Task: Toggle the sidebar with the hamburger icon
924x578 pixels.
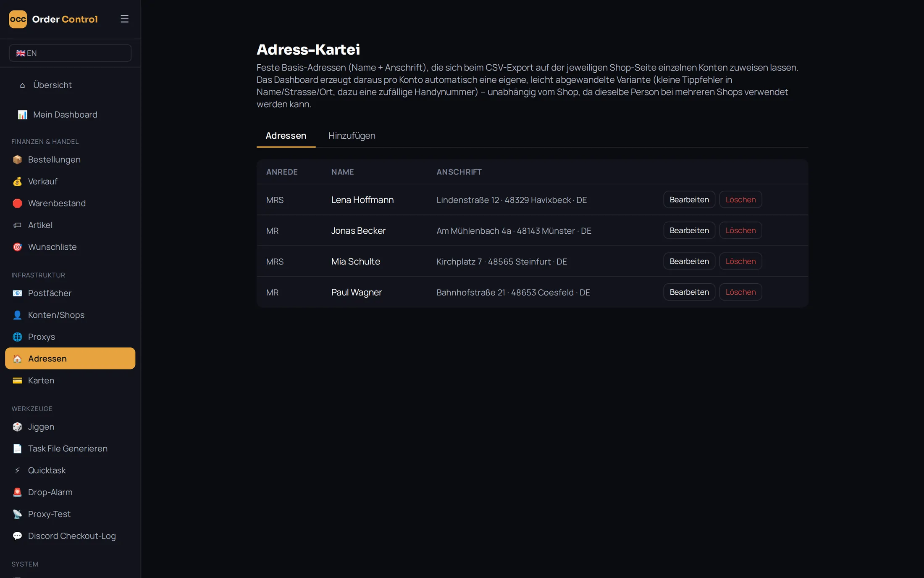Action: click(124, 19)
